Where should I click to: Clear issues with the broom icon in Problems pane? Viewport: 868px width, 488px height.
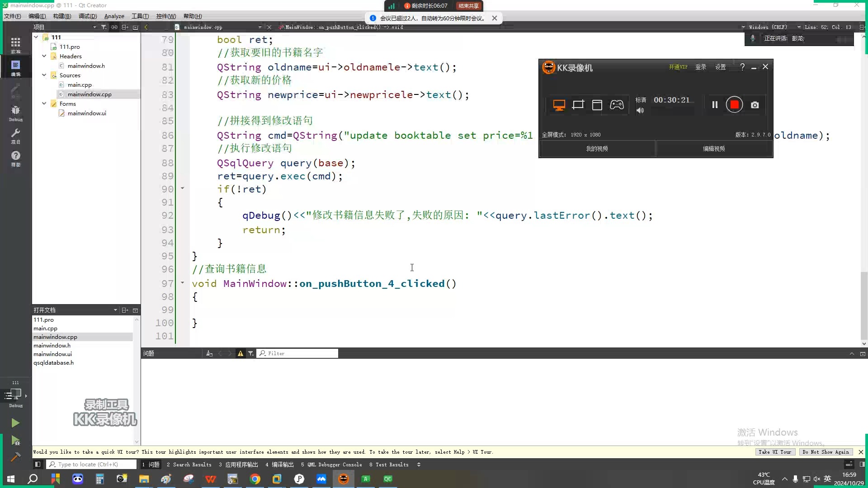tap(209, 353)
